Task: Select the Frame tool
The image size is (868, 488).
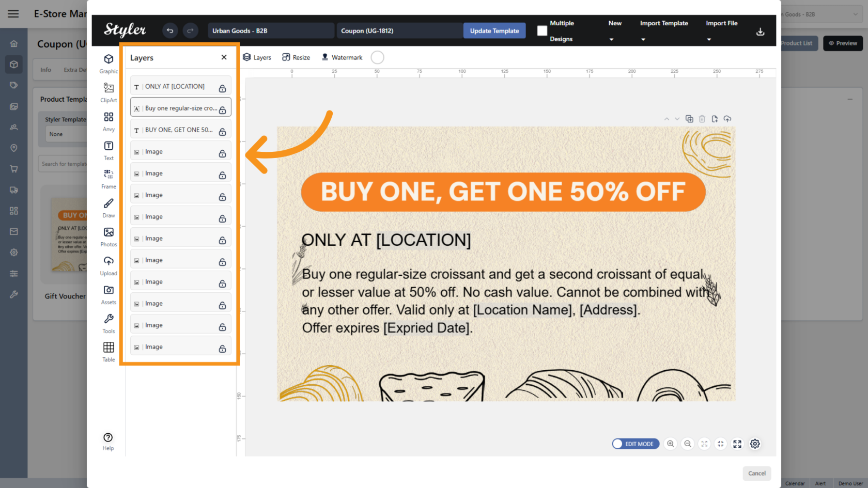Action: pos(109,179)
